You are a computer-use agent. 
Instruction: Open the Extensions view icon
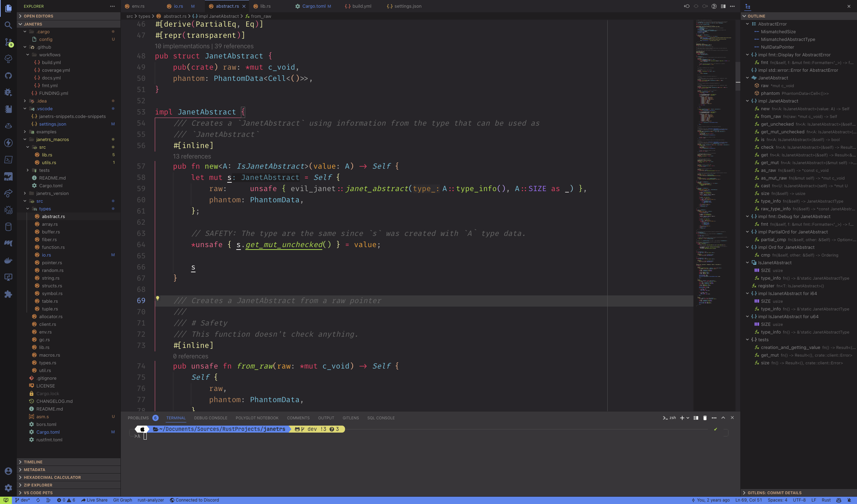(x=8, y=294)
